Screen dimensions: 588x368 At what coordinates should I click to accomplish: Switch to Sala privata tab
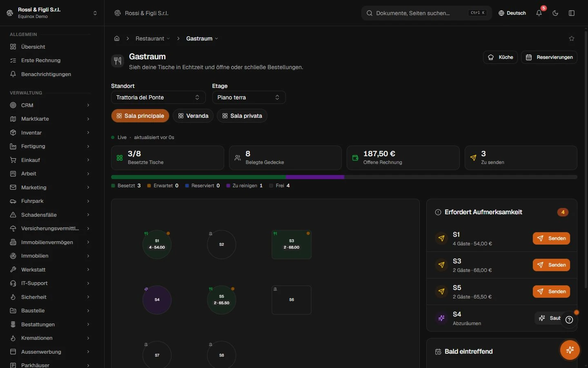pos(242,116)
